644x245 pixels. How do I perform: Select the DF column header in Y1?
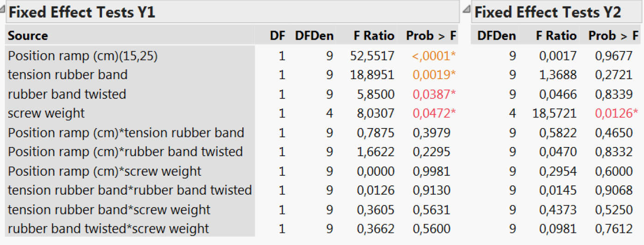pos(277,36)
